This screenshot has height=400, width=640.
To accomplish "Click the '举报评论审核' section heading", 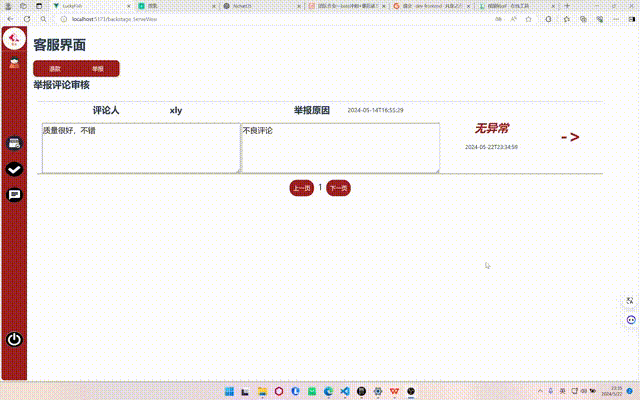I will [x=62, y=85].
